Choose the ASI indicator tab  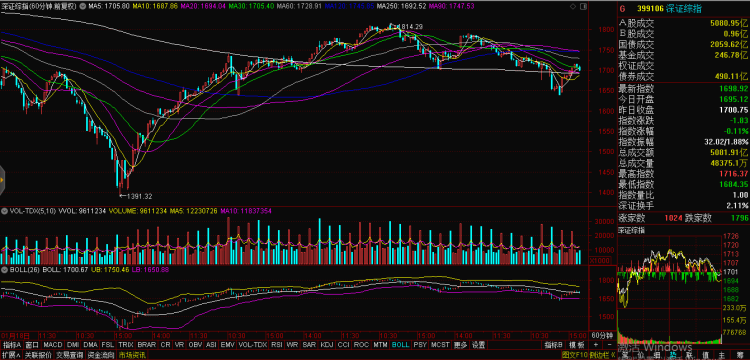point(211,345)
